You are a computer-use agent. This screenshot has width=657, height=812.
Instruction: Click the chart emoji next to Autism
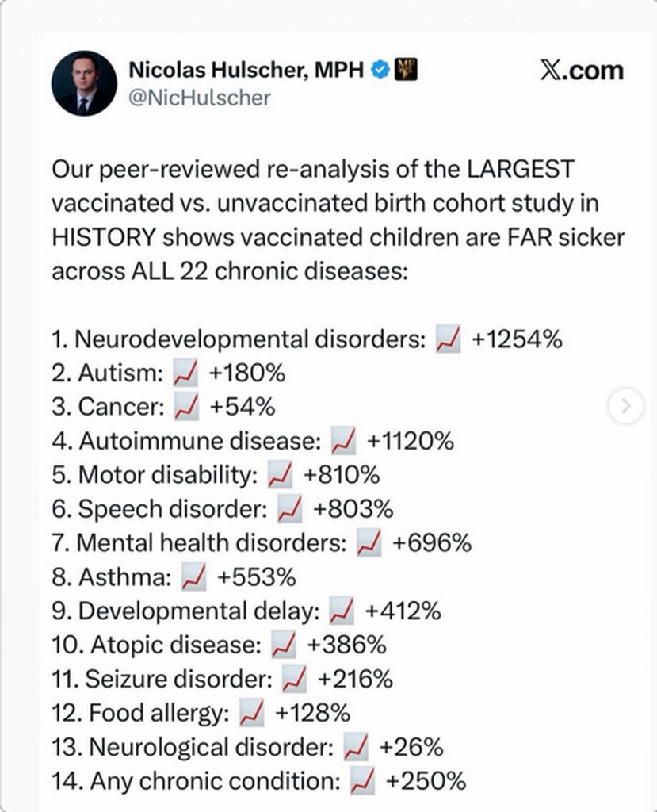click(185, 373)
